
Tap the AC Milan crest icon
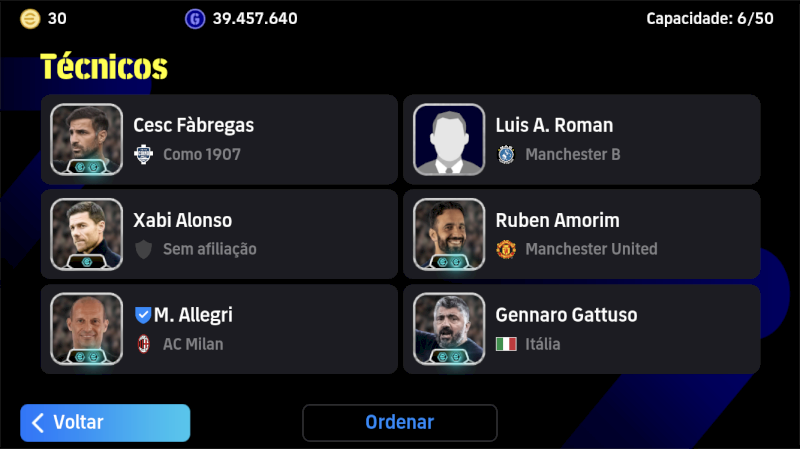click(143, 344)
